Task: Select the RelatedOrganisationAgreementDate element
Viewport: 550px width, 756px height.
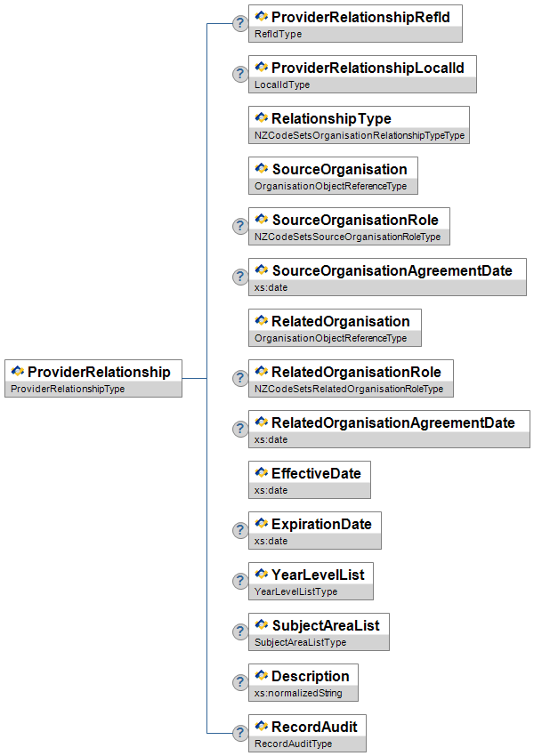Action: point(392,422)
